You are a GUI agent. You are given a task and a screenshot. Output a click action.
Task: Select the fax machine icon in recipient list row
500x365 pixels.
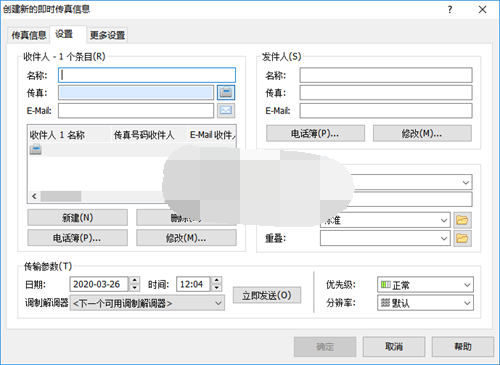tap(36, 149)
